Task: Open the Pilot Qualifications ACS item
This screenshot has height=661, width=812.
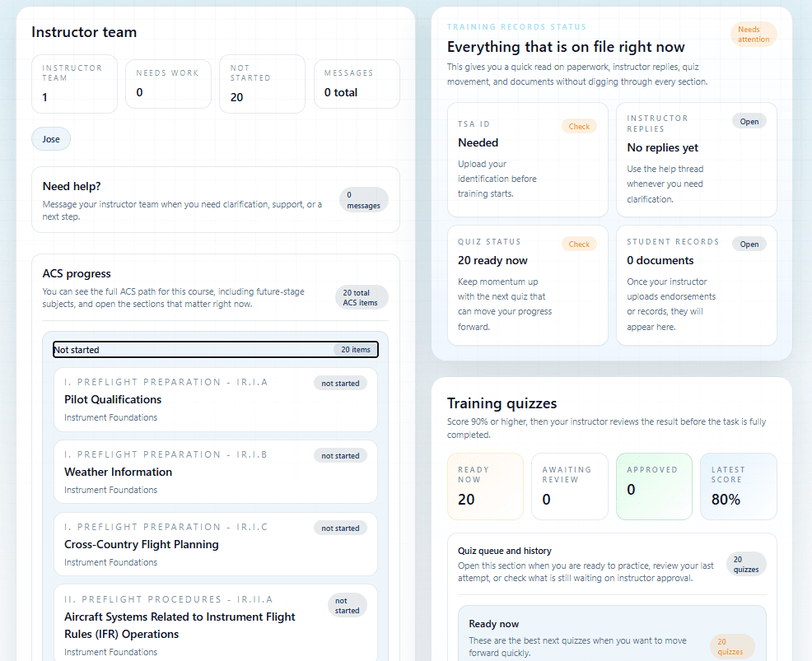Action: click(x=216, y=399)
